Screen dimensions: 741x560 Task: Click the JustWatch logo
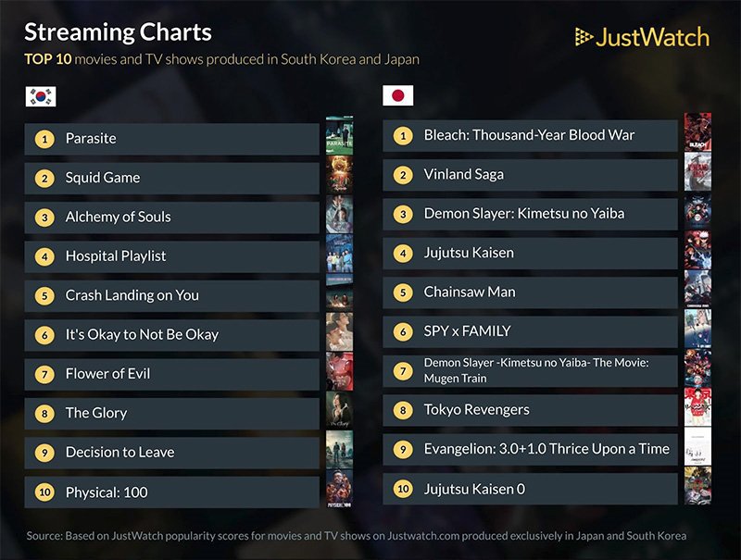coord(641,37)
